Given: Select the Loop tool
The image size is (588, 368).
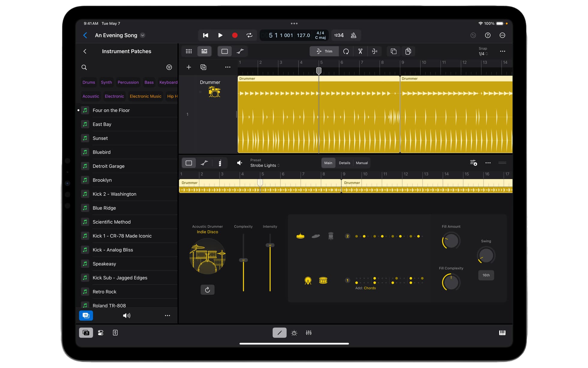Looking at the screenshot, I should pos(346,51).
